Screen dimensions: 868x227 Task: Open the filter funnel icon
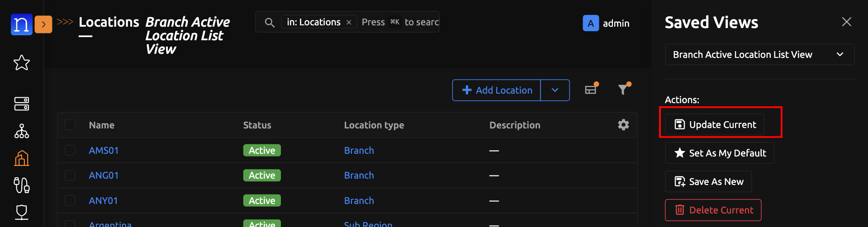pos(623,90)
